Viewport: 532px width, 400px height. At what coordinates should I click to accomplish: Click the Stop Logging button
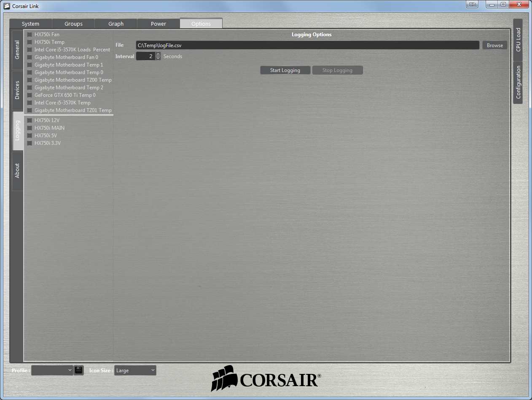337,70
